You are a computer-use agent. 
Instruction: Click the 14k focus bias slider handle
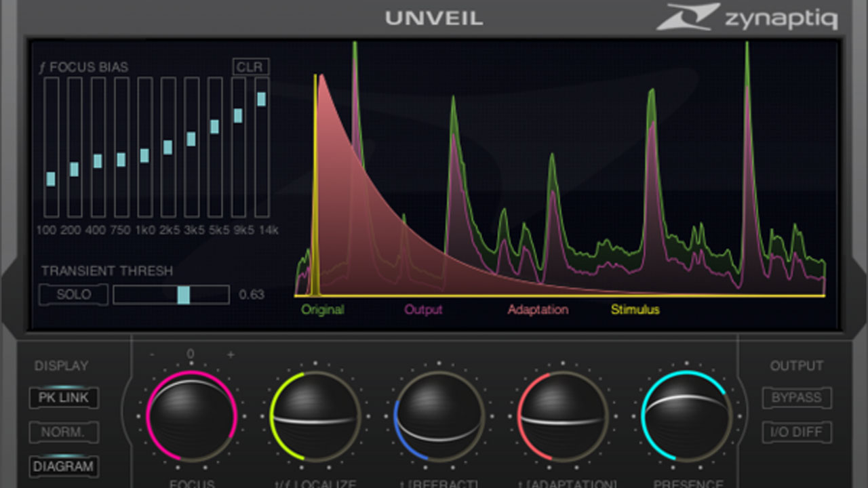[261, 99]
